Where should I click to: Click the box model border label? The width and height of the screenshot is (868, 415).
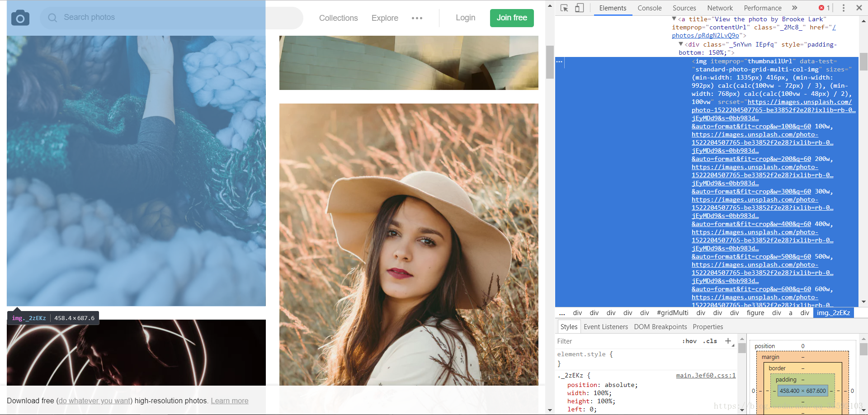click(777, 368)
